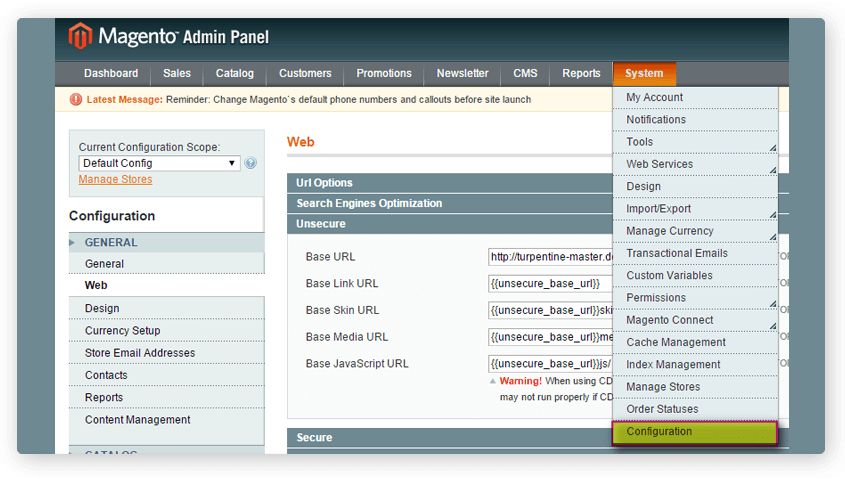This screenshot has width=845, height=480.
Task: Click the warning triangle under Base JavaScript URL
Action: tap(492, 381)
